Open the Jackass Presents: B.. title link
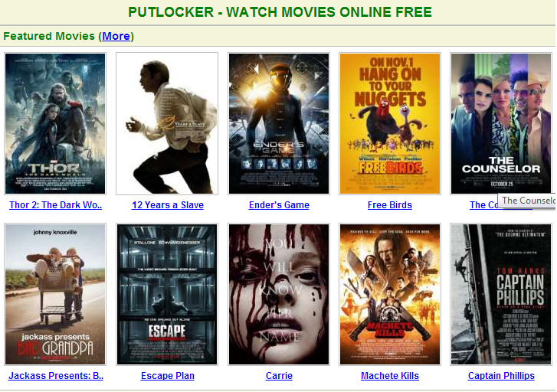 [56, 376]
